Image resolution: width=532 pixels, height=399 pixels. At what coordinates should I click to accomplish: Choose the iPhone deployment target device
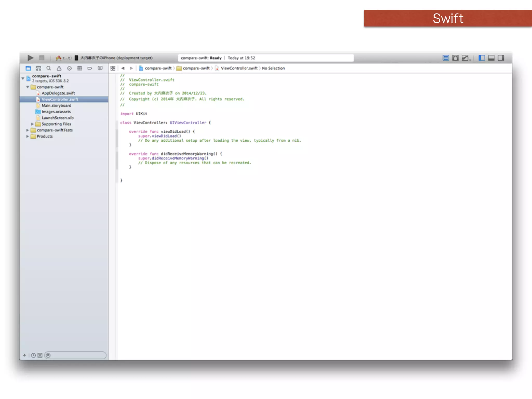(114, 58)
